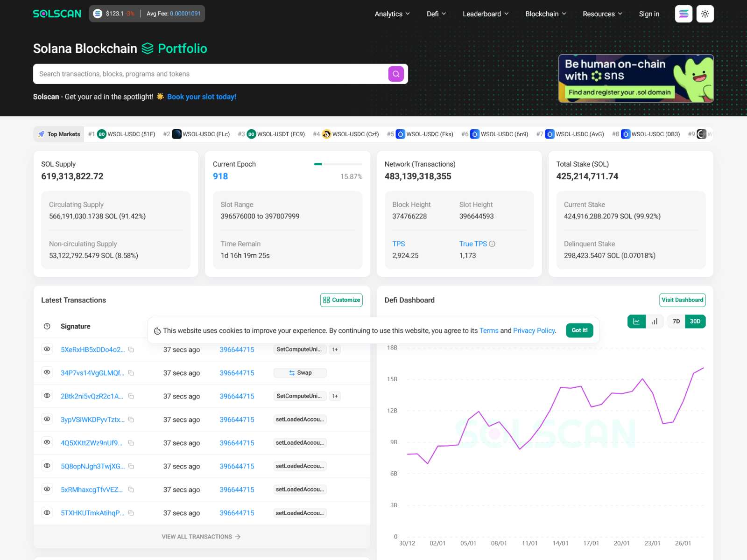Expand the Defi menu

436,14
